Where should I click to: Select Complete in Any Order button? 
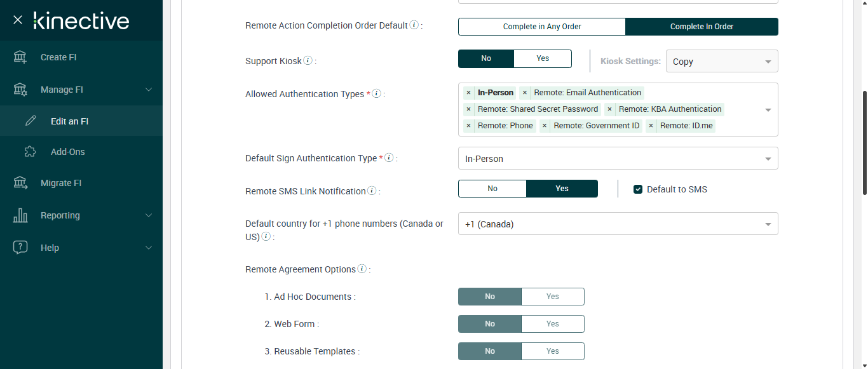(542, 27)
